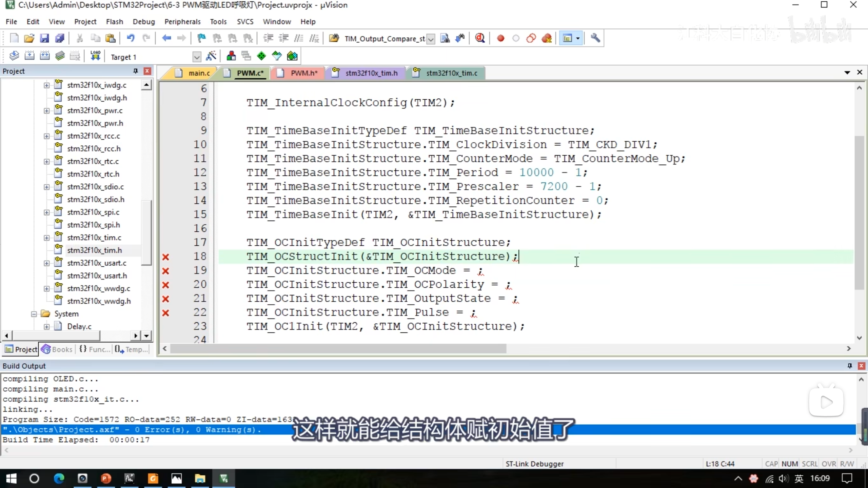Viewport: 868px width, 488px height.
Task: Expand the stm32f10x_tim.c tree node
Action: (46, 238)
